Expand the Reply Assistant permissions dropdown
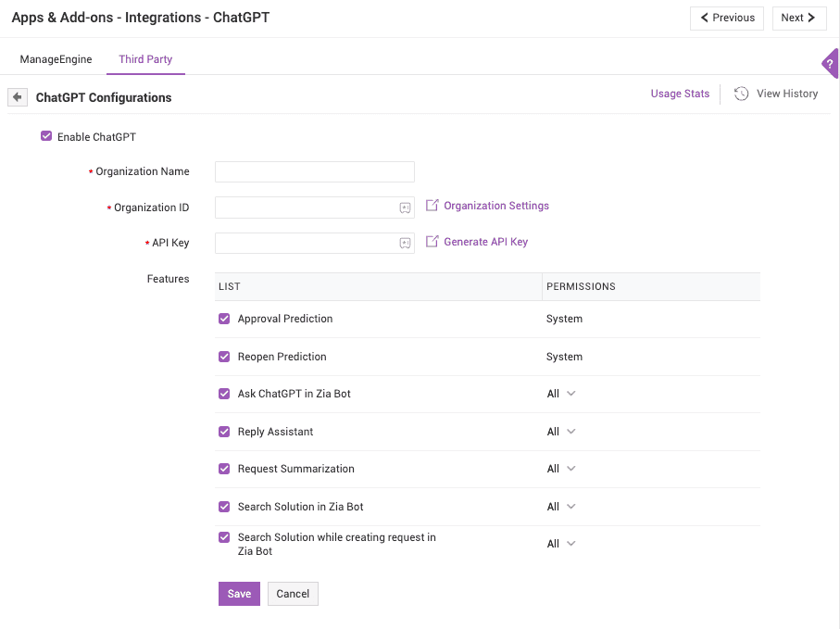Image resolution: width=840 pixels, height=629 pixels. (561, 432)
